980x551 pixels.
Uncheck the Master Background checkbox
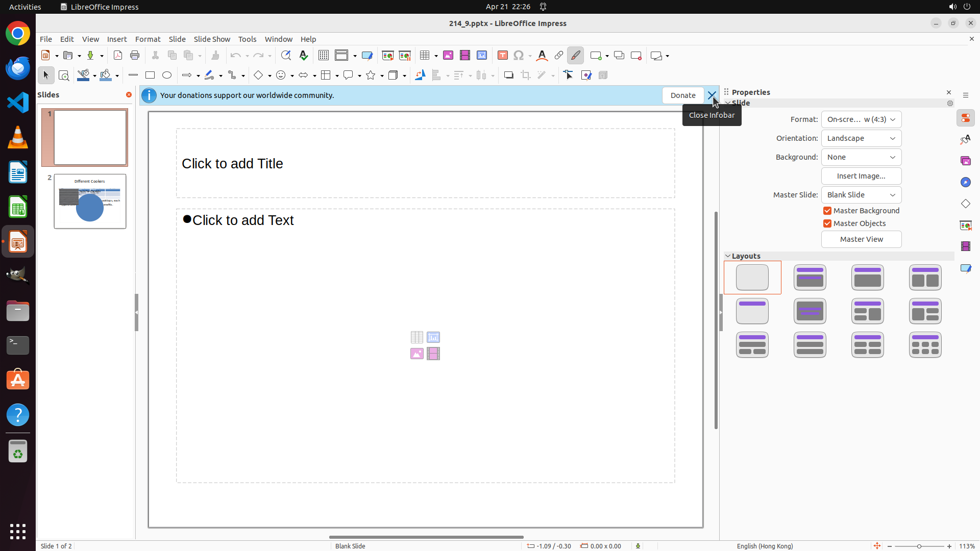click(x=827, y=211)
